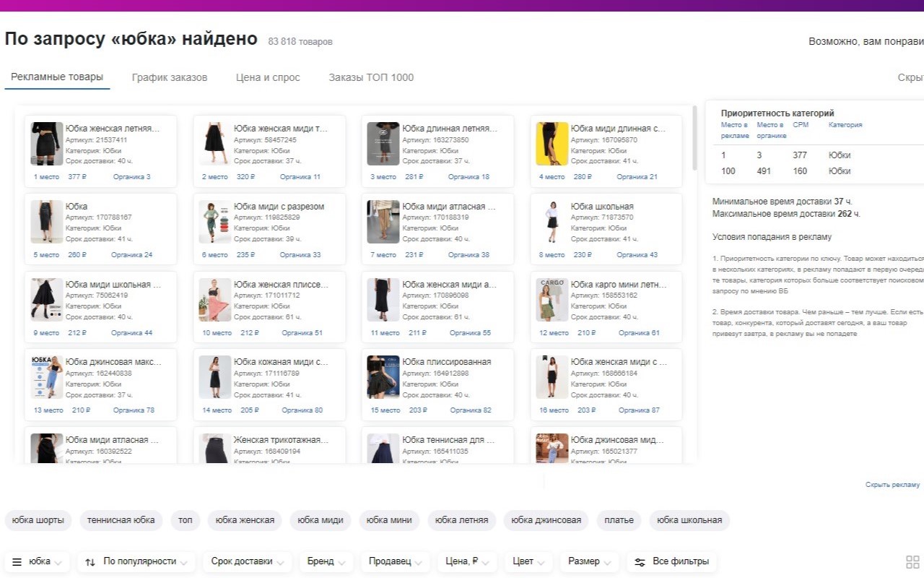Select the теннисная юбка search tag
Screen dimensions: 924x578
[x=121, y=520]
